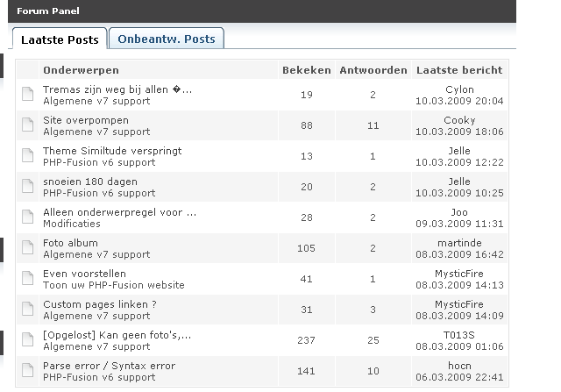Image resolution: width=561 pixels, height=392 pixels.
Task: View Jelle's profile on snoeien 180 dagen row
Action: pyautogui.click(x=459, y=182)
